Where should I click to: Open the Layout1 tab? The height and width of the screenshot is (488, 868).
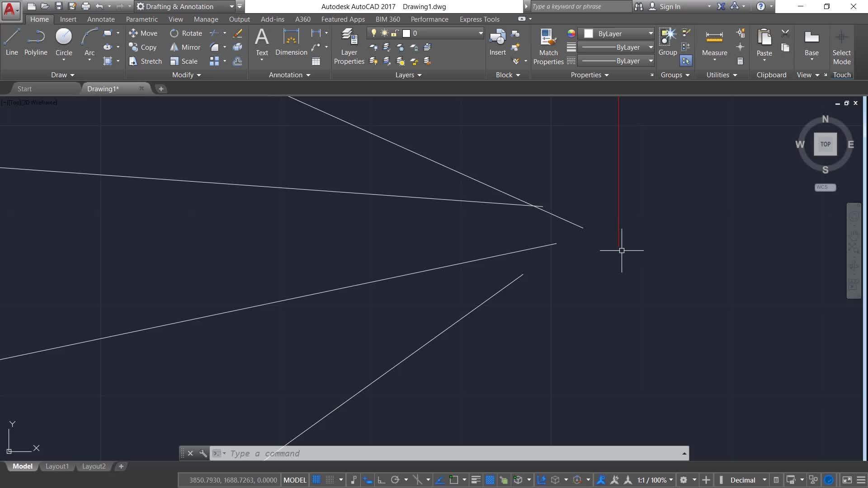pyautogui.click(x=57, y=466)
